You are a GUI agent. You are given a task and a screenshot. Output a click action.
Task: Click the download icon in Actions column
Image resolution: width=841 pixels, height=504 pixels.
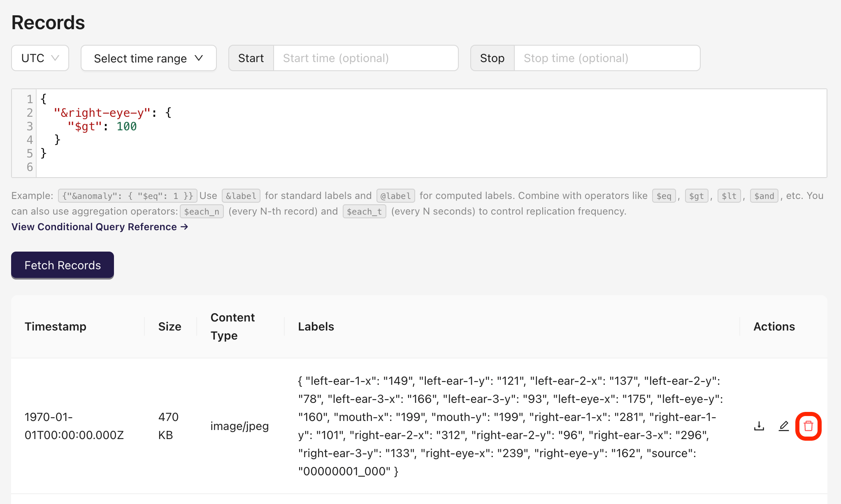[759, 426]
